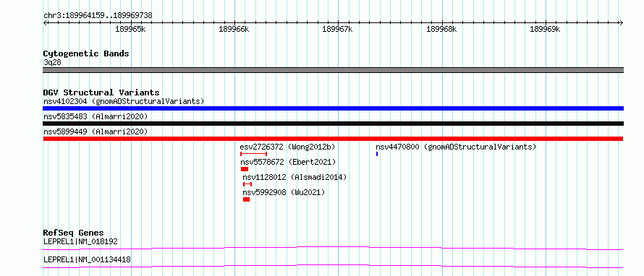Open the Cytogenetic Bands track title

pos(86,53)
